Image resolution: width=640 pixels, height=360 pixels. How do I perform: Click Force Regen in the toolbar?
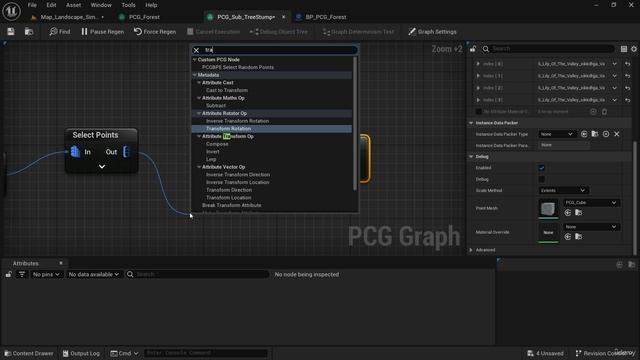coord(155,31)
